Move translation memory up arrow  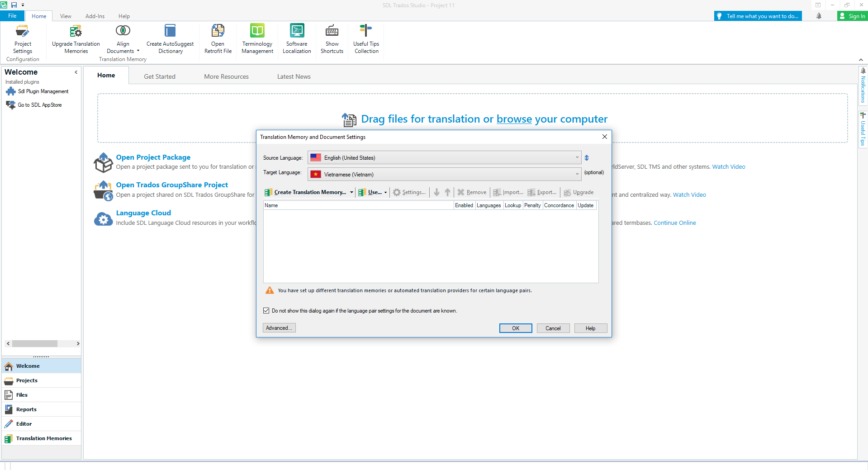click(447, 192)
